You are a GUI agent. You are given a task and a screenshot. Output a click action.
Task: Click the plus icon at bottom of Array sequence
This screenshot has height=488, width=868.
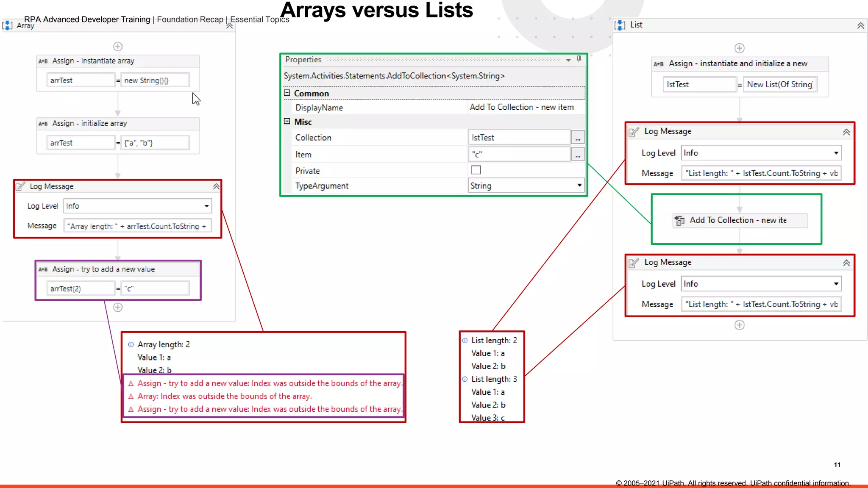[118, 307]
